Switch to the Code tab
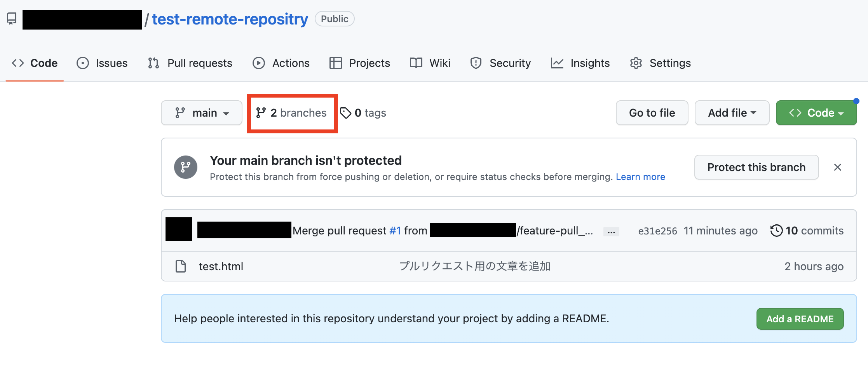The width and height of the screenshot is (868, 367). [x=35, y=63]
